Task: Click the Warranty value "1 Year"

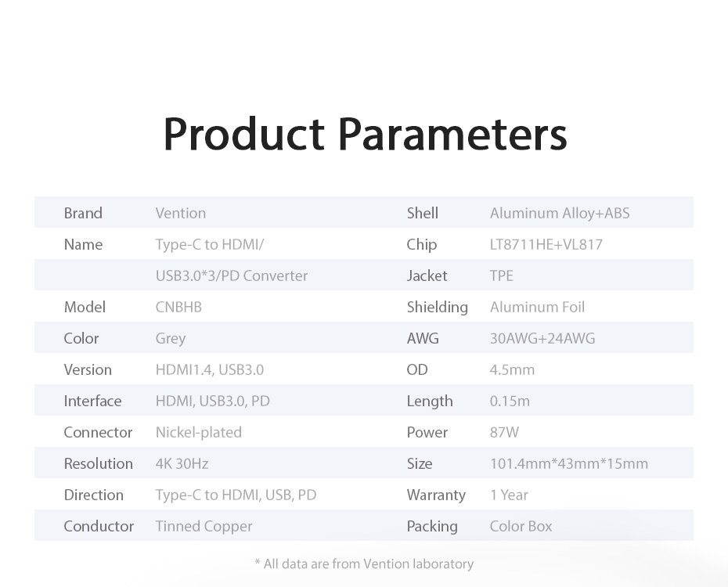Action: pyautogui.click(x=509, y=495)
